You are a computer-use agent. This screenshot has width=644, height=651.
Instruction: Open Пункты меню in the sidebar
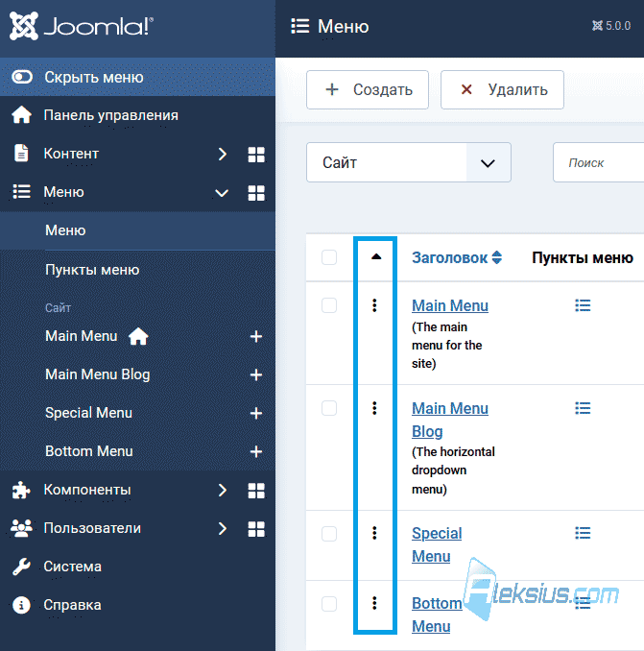92,270
